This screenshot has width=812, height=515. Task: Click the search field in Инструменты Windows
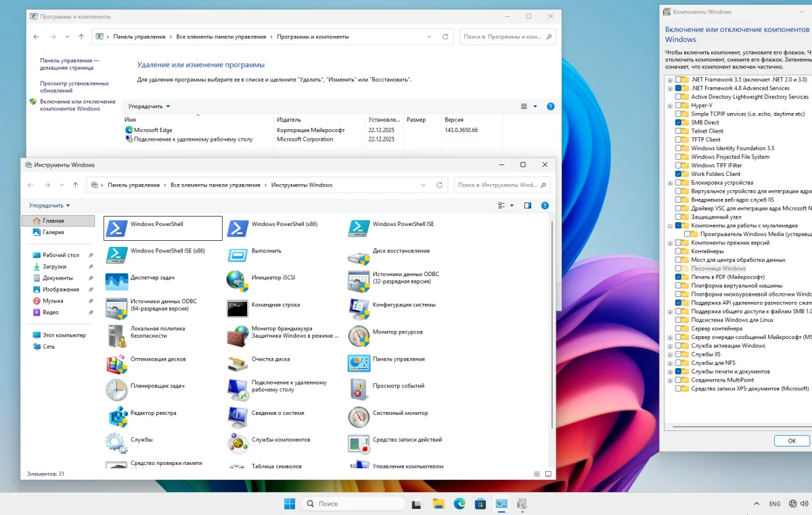pos(497,185)
